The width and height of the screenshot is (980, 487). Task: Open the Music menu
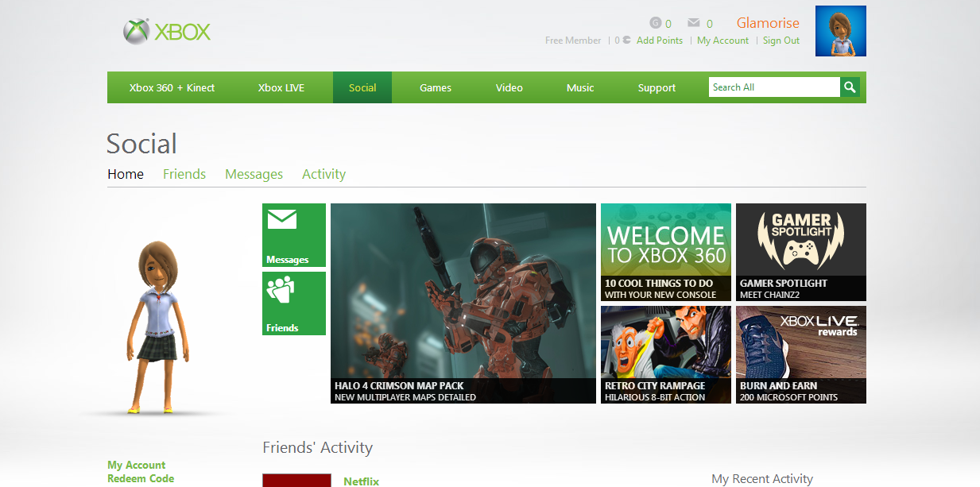(x=580, y=87)
